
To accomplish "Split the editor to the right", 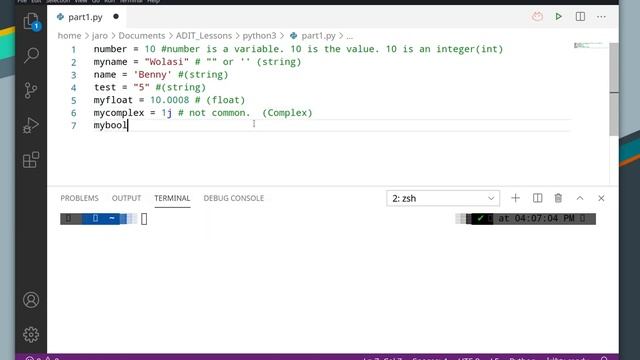I will (x=580, y=17).
